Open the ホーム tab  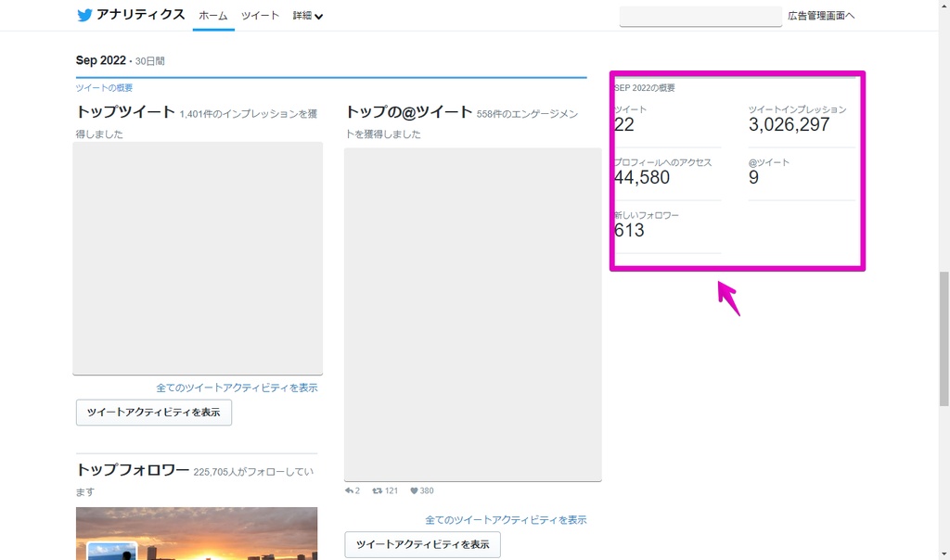point(213,16)
